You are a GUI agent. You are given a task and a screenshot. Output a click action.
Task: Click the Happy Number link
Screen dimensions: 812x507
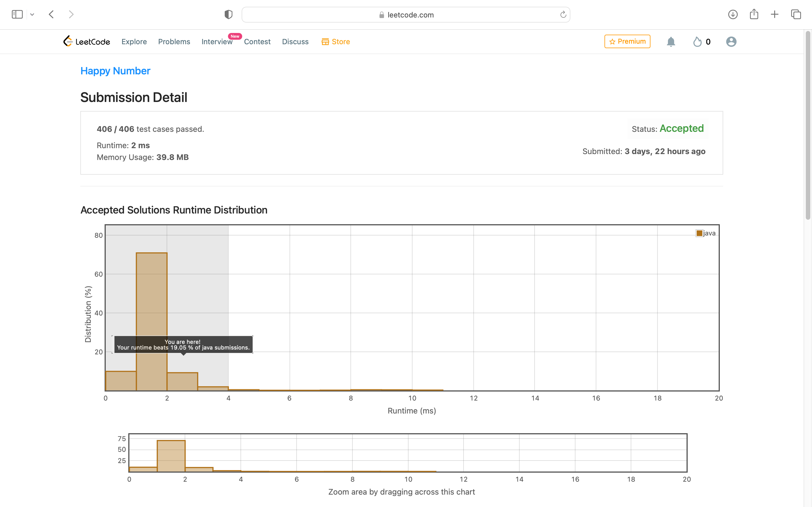point(115,71)
